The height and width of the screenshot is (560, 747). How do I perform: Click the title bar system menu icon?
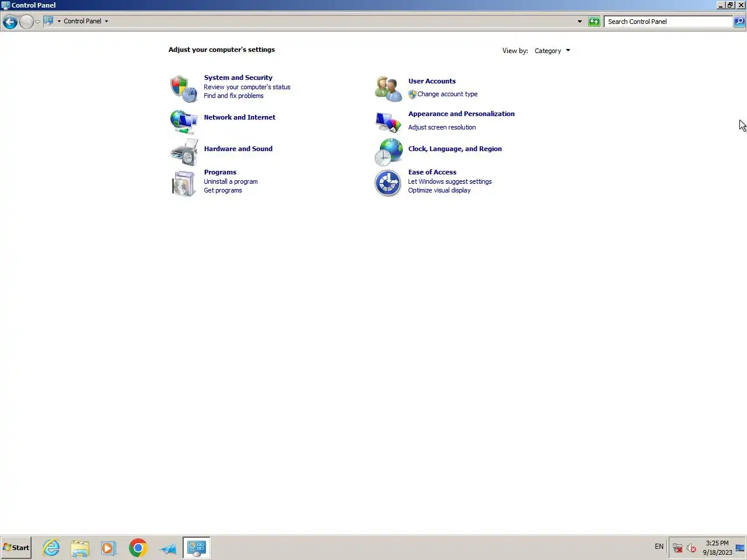pyautogui.click(x=6, y=5)
